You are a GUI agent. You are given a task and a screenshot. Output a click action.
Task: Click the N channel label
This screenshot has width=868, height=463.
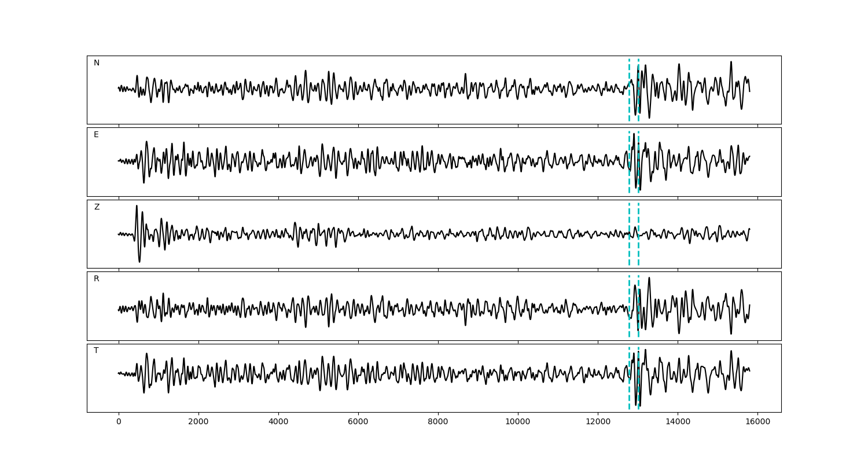(97, 63)
